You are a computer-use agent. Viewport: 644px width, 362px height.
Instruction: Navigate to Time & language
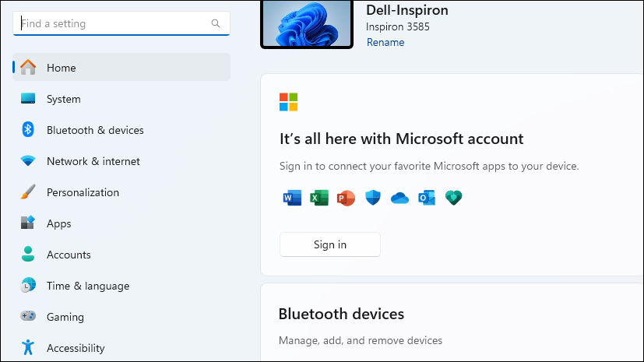tap(88, 286)
